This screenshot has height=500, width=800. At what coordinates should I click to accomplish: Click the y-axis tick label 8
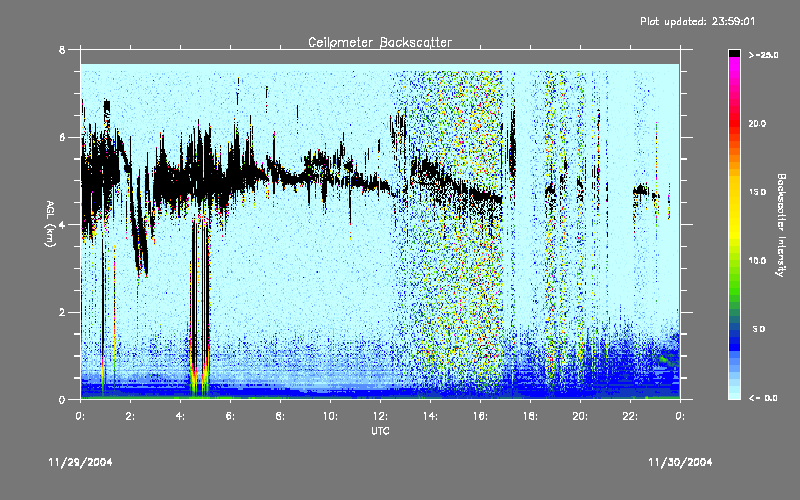click(62, 50)
